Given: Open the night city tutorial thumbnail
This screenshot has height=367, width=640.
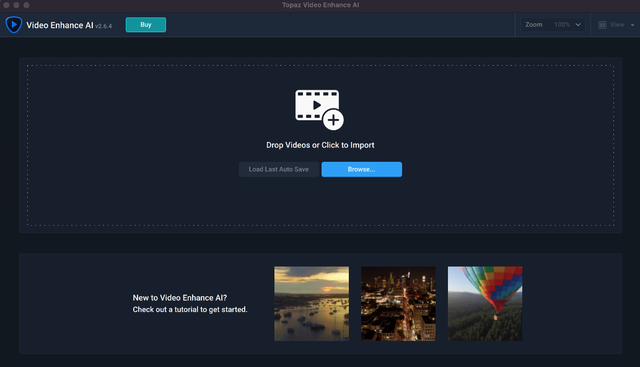Looking at the screenshot, I should pyautogui.click(x=398, y=304).
